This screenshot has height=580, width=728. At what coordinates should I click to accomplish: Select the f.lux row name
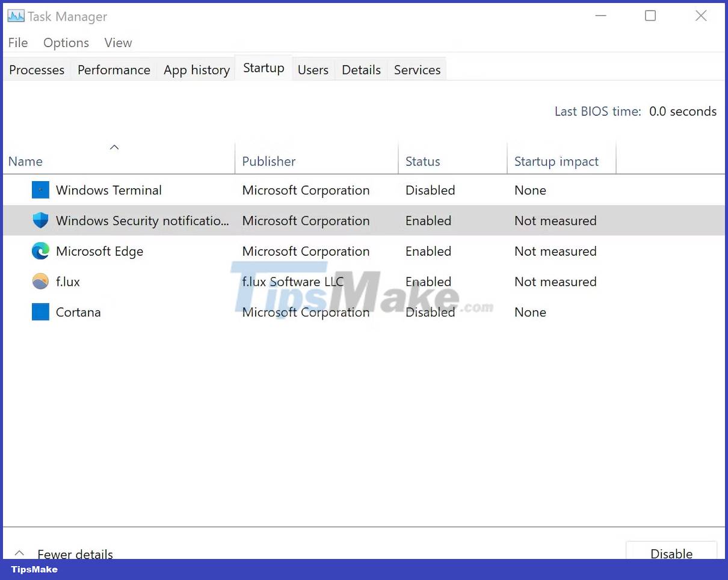[x=68, y=282]
